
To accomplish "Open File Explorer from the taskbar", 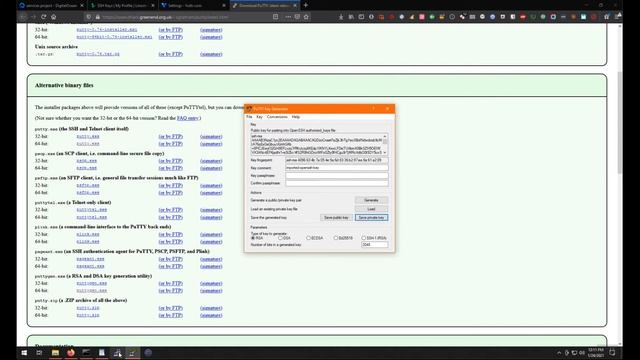I will click(x=55, y=353).
